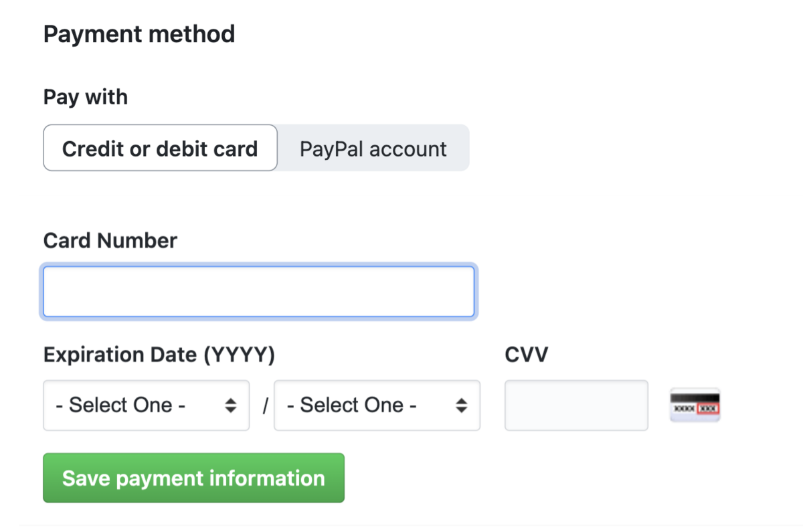This screenshot has height=532, width=803.
Task: Open the expiration month dropdown
Action: click(x=146, y=405)
